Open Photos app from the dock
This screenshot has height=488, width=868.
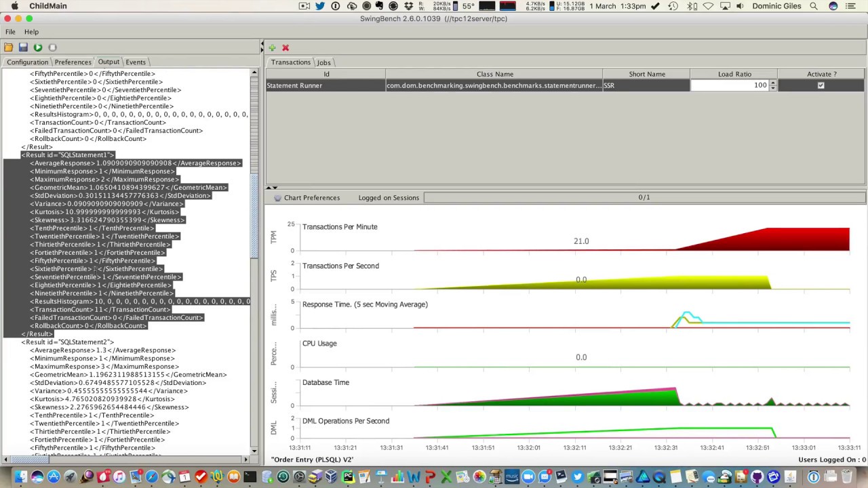click(x=479, y=476)
